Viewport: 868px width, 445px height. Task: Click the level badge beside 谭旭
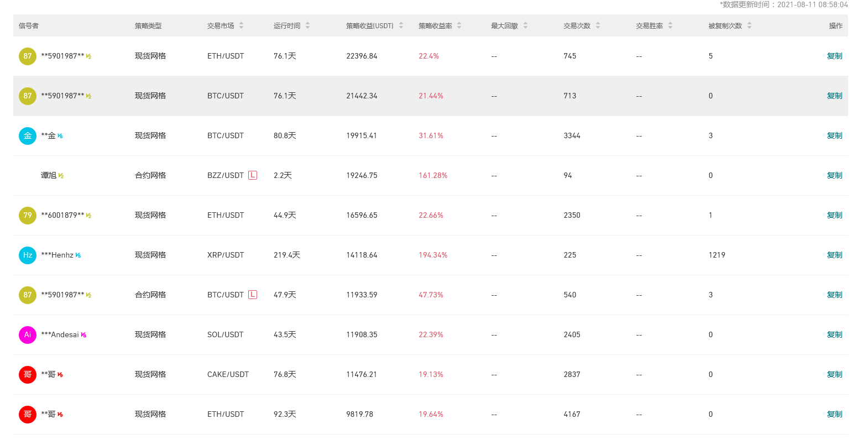coord(61,176)
